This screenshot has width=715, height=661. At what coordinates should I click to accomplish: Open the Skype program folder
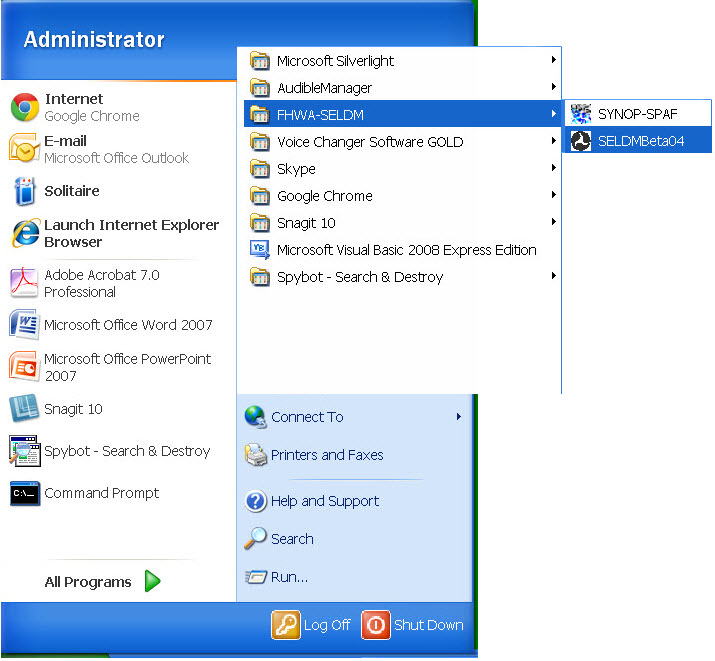coord(296,169)
